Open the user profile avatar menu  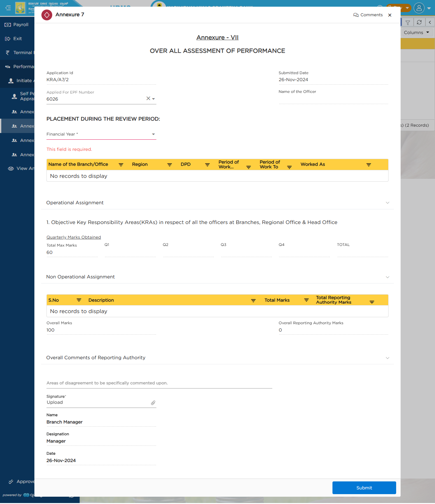(419, 8)
